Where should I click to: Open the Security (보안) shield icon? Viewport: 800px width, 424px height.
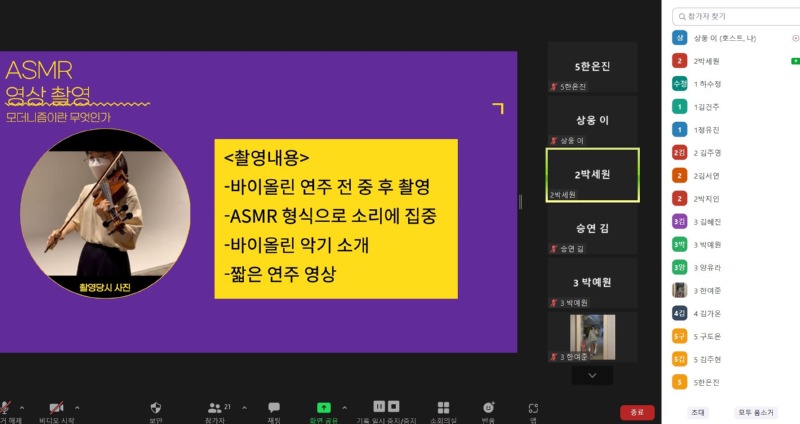[x=156, y=408]
